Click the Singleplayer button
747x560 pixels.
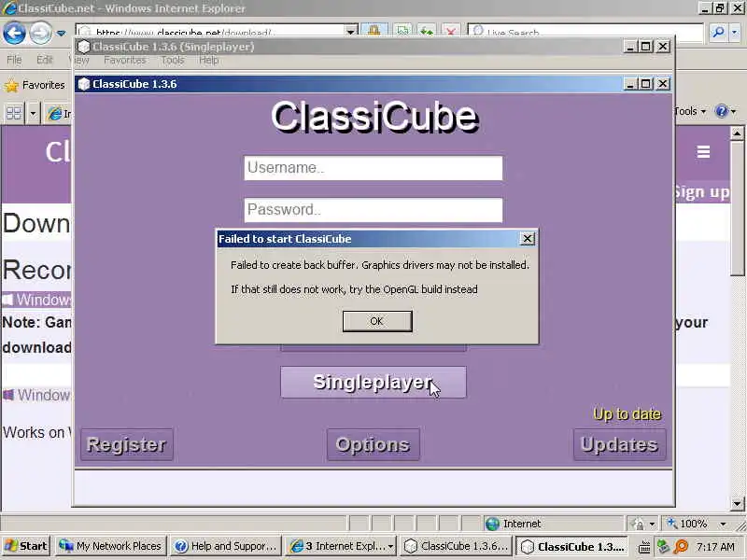coord(373,382)
